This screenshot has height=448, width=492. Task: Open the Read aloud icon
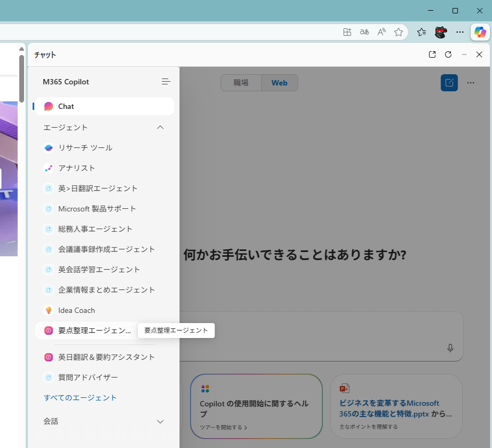point(381,32)
